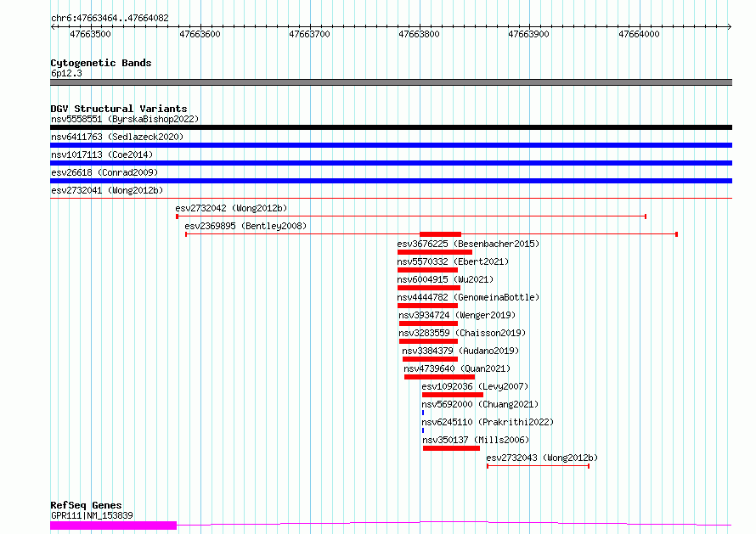The image size is (756, 534).
Task: Select the blue bar under nsv6411763 (Sedlazeck2020)
Action: pyautogui.click(x=391, y=145)
